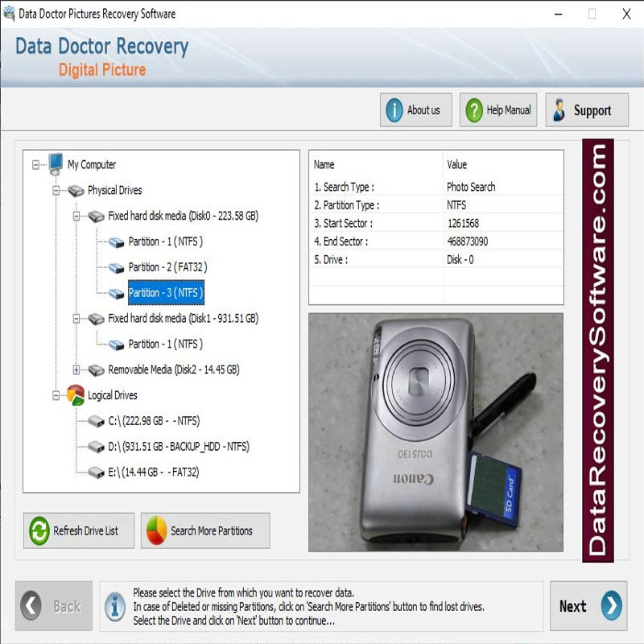Screen dimensions: 644x644
Task: Click the End Sector value 468873090
Action: pyautogui.click(x=468, y=242)
